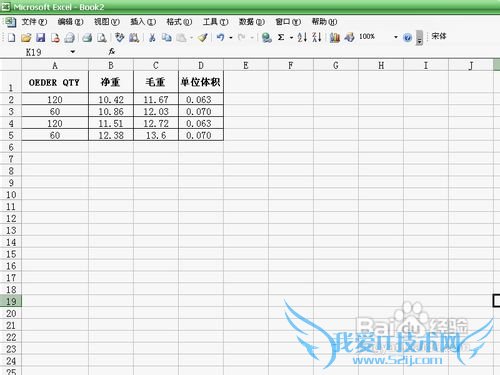Undo the last action with the Undo arrow
This screenshot has height=375, width=500.
click(220, 37)
